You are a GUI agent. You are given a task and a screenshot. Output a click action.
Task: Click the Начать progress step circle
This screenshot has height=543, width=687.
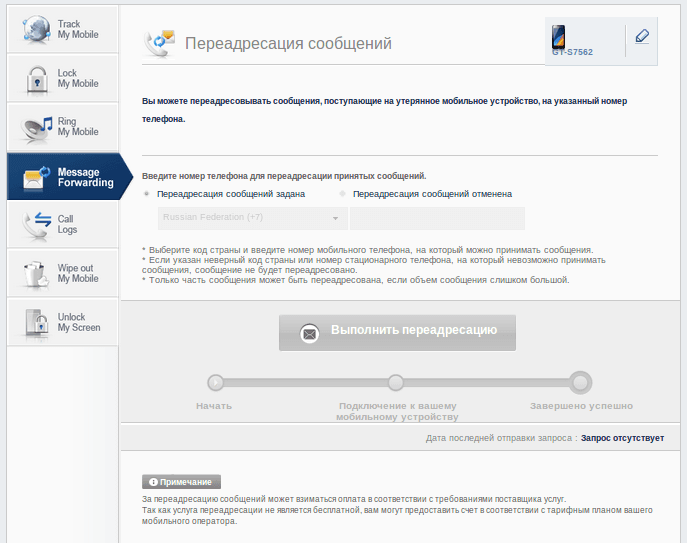[216, 383]
